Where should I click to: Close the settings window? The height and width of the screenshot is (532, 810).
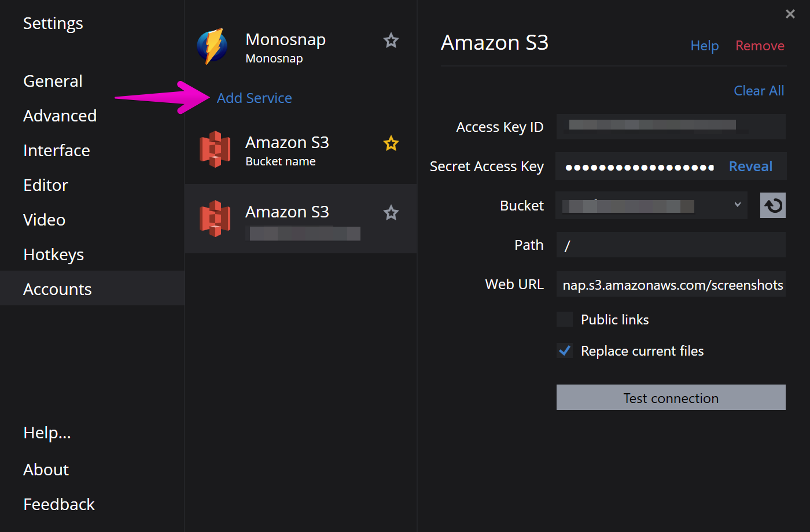coord(790,14)
